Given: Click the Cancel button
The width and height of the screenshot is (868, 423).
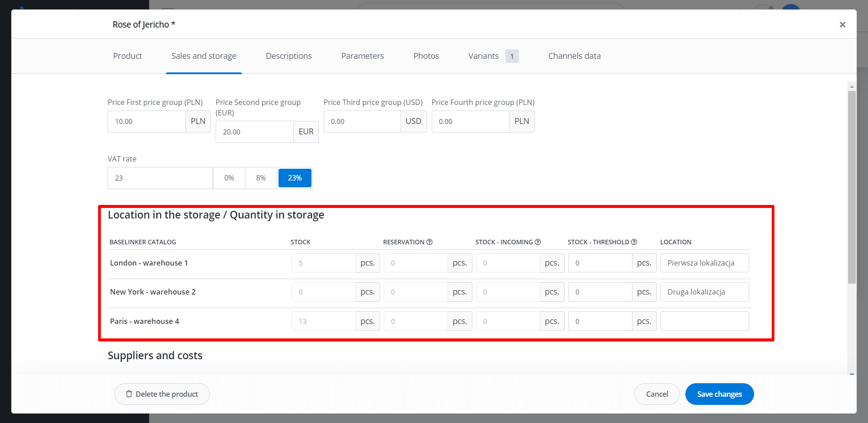Looking at the screenshot, I should coord(657,394).
